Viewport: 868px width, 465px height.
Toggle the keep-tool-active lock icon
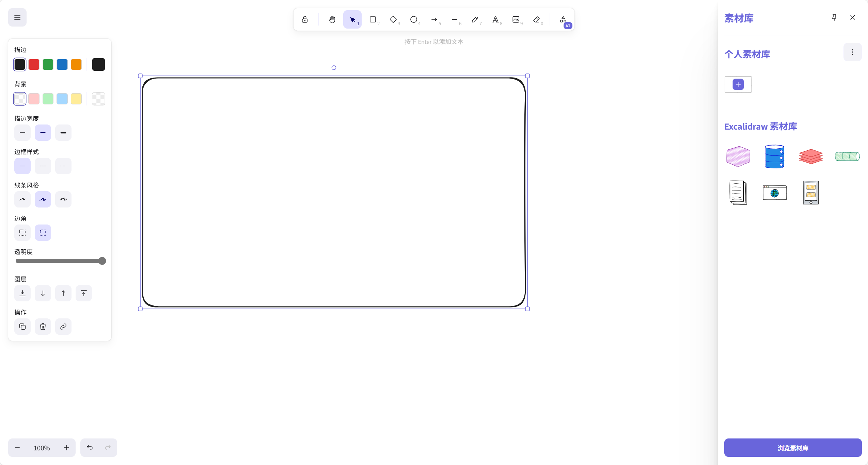(305, 19)
